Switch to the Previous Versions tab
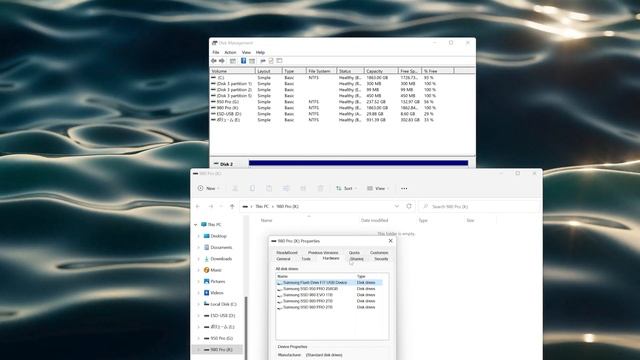 (323, 253)
